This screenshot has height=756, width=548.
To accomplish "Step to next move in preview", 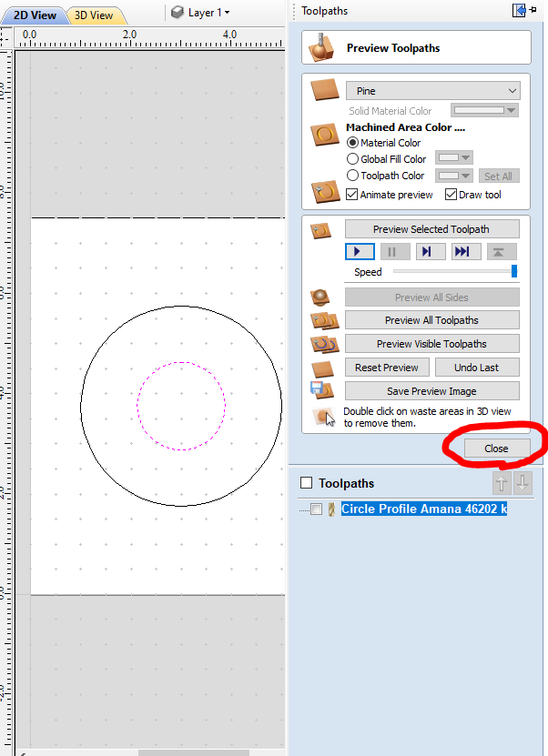I will pyautogui.click(x=431, y=252).
